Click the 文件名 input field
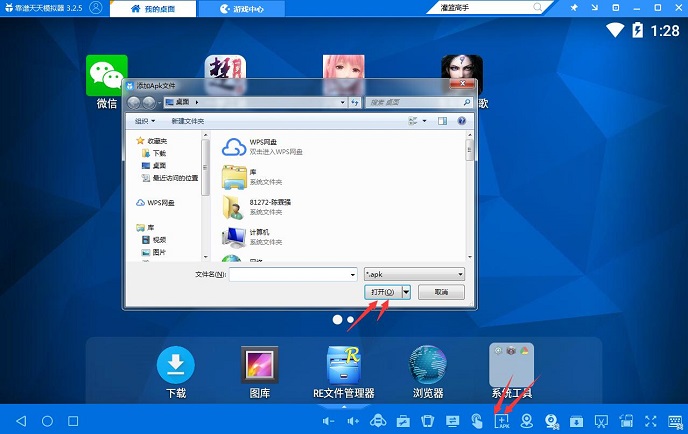The width and height of the screenshot is (688, 434). tap(292, 273)
